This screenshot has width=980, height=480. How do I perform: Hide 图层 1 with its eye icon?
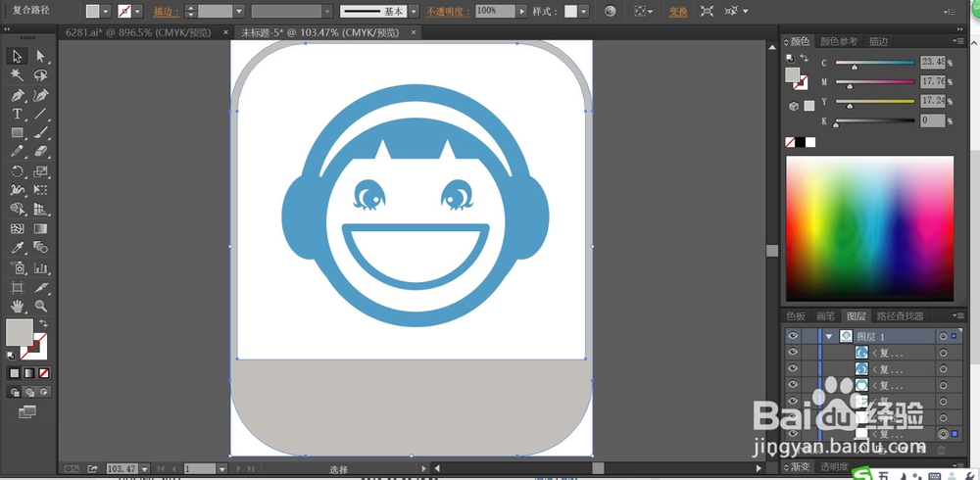pyautogui.click(x=793, y=336)
